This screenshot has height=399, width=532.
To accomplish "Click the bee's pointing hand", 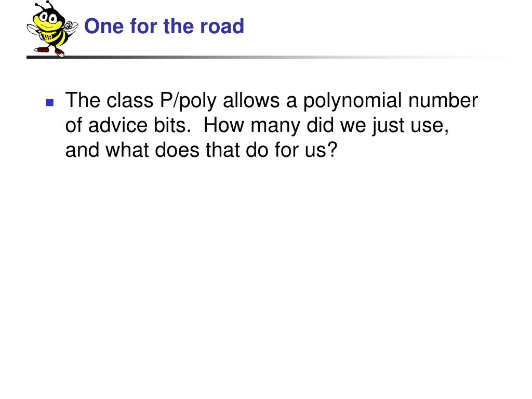I will coord(69,25).
